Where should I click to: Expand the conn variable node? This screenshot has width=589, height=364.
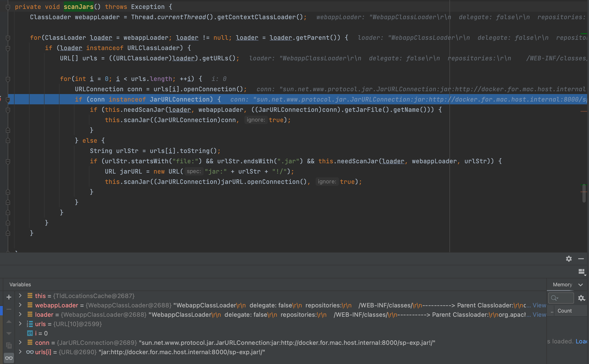[20, 342]
